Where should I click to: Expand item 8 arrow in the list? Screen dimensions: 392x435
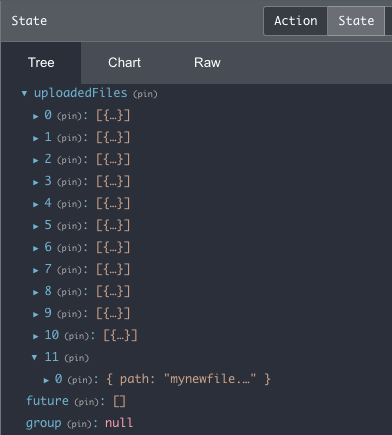[x=36, y=292]
